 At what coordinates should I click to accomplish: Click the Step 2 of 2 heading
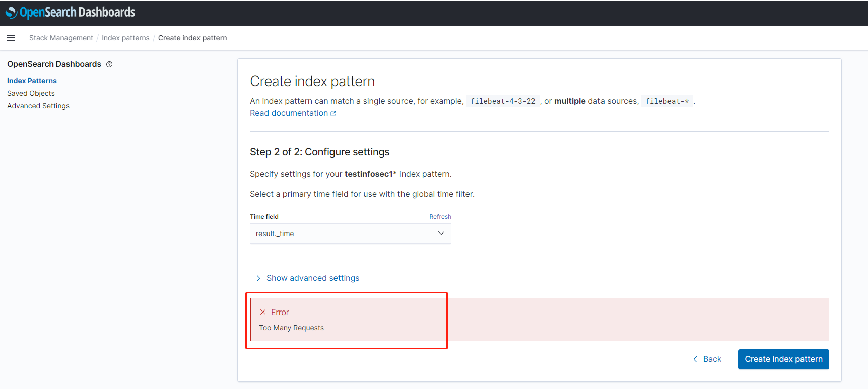[x=319, y=152]
